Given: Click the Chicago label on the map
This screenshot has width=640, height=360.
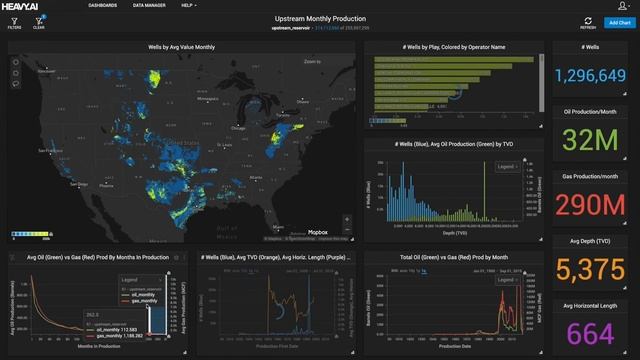Looking at the screenshot, I should (x=238, y=128).
